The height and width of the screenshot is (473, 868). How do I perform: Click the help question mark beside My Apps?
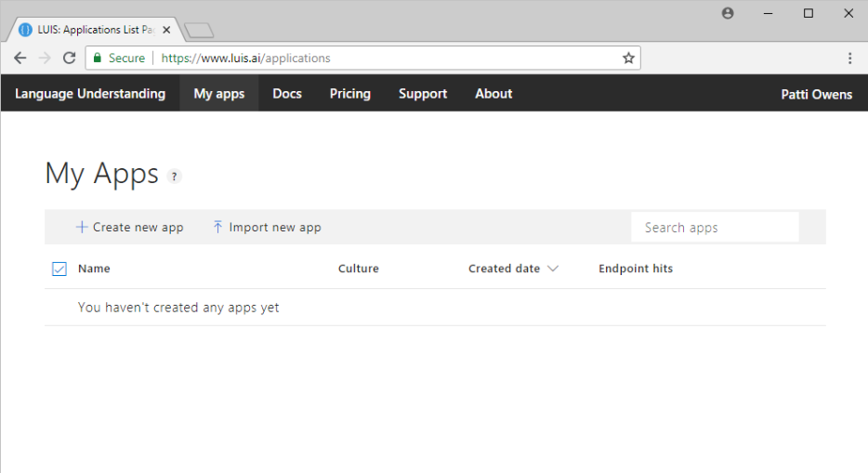pos(175,177)
